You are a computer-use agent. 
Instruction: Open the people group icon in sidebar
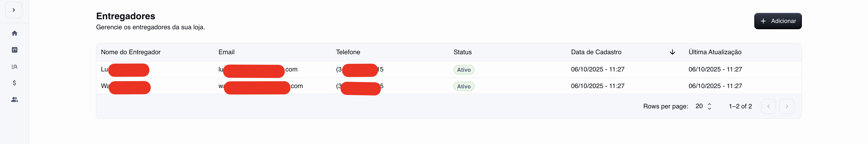click(14, 100)
